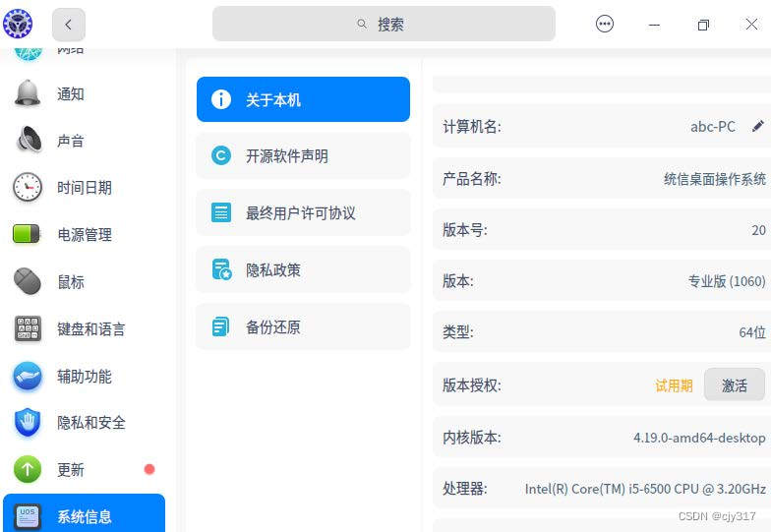Screen dimensions: 771x532
Task: Open 隐私政策 page
Action: (303, 269)
